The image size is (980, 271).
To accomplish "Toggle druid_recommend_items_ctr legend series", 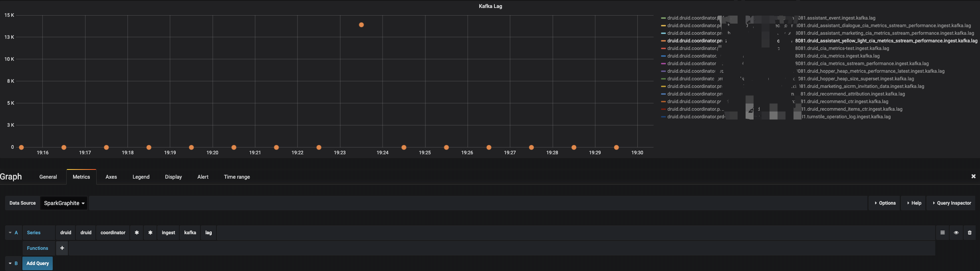I will point(785,109).
